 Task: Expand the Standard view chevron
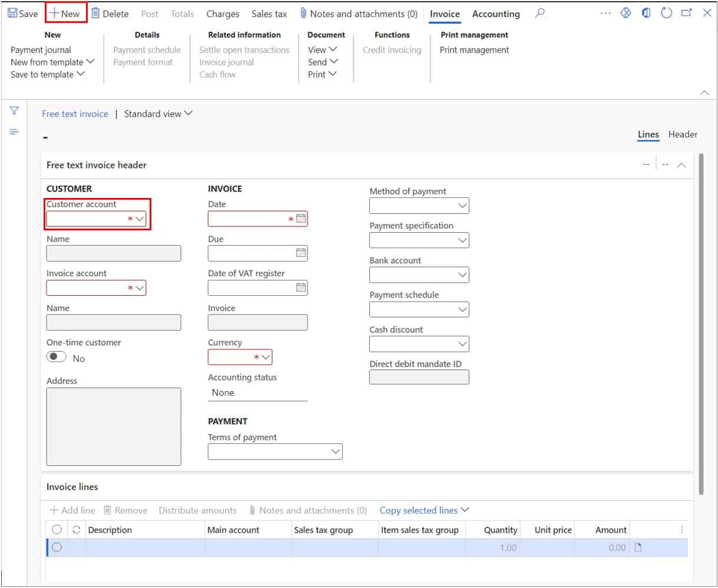coord(187,114)
